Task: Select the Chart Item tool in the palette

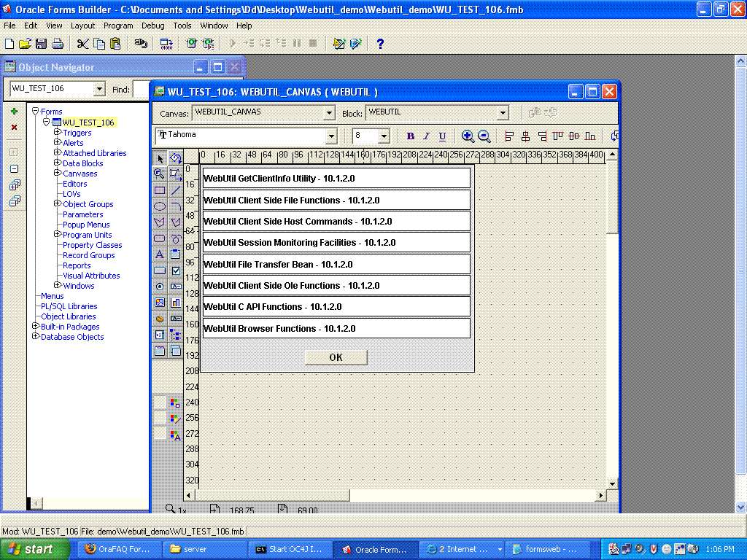Action: (176, 303)
